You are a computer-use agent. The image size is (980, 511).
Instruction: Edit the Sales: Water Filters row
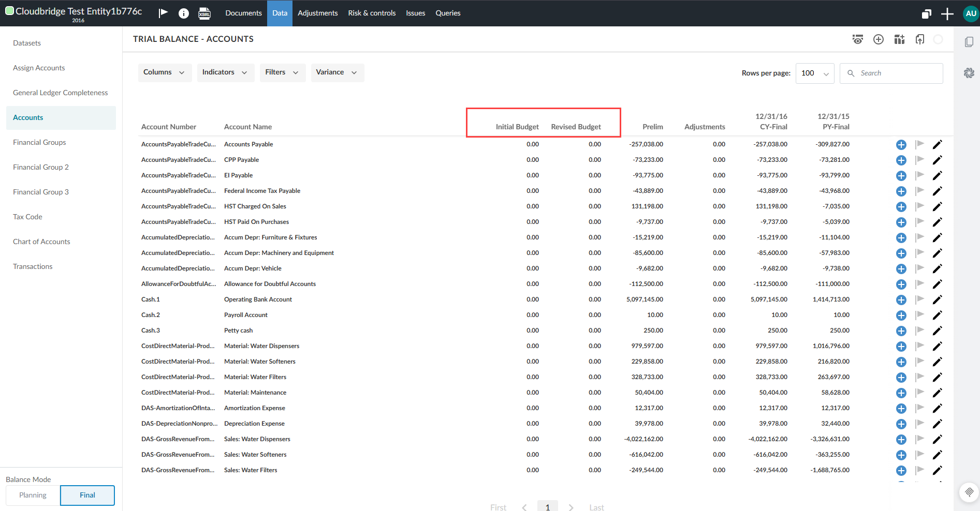[938, 470]
